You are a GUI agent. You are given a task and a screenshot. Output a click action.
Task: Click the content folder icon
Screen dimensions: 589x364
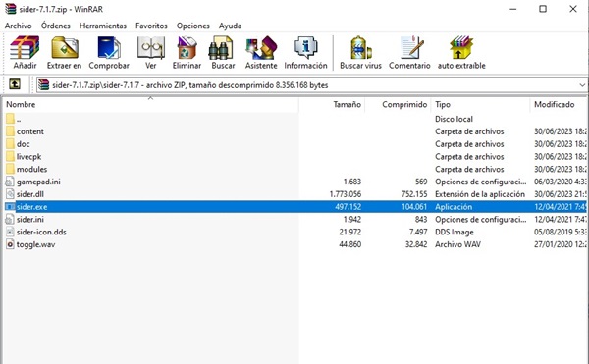pyautogui.click(x=10, y=131)
